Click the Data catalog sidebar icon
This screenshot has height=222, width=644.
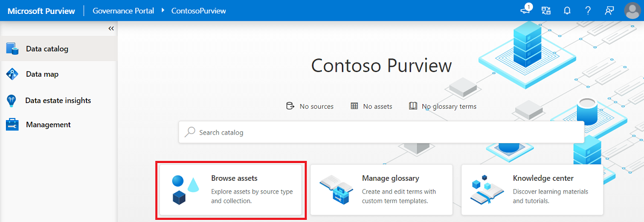(x=12, y=49)
